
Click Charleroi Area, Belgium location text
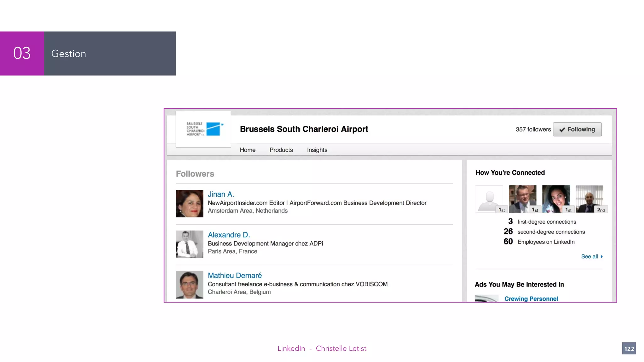239,292
